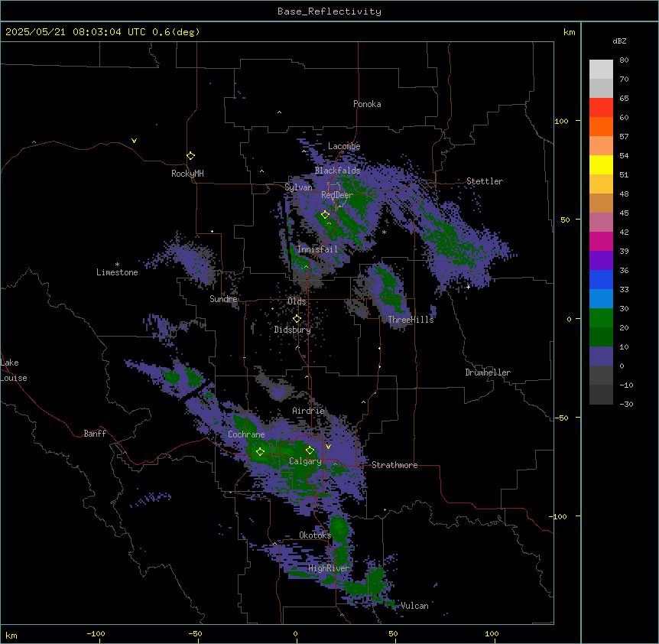Click the yellow diamond marker above RockyMH

click(190, 156)
